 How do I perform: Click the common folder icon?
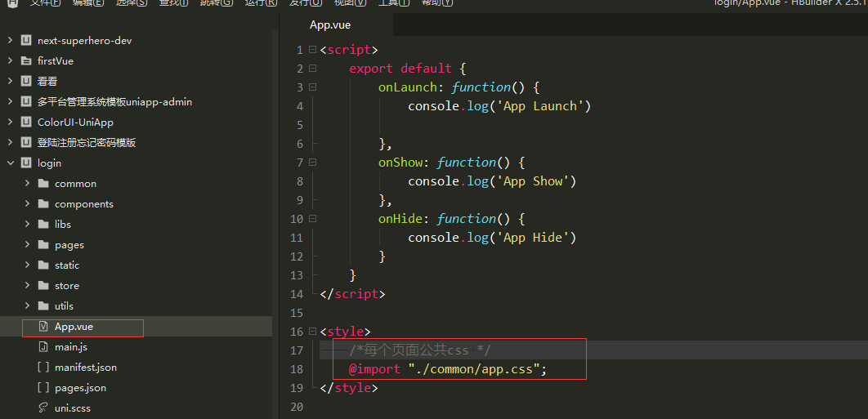(x=43, y=183)
